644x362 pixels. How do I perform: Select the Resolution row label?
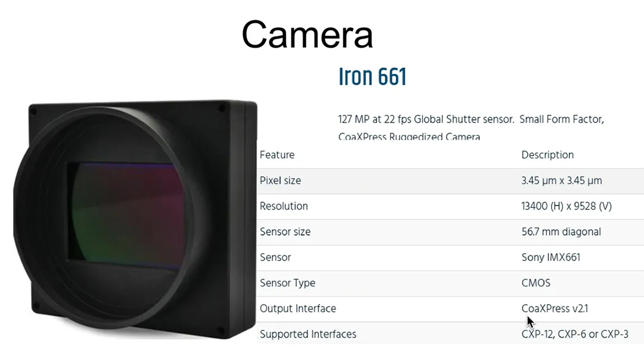click(x=284, y=206)
